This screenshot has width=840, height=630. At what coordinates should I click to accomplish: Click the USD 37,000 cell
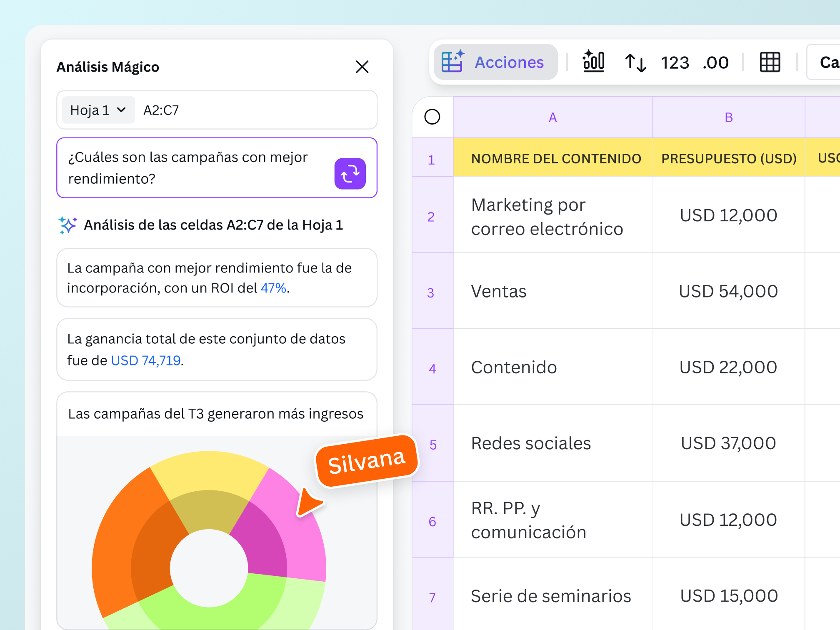728,443
